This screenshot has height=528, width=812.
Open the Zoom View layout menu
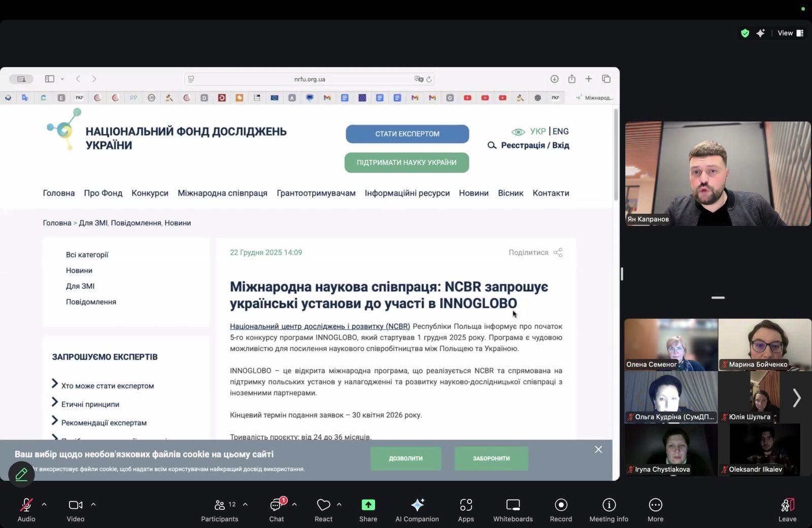(791, 33)
